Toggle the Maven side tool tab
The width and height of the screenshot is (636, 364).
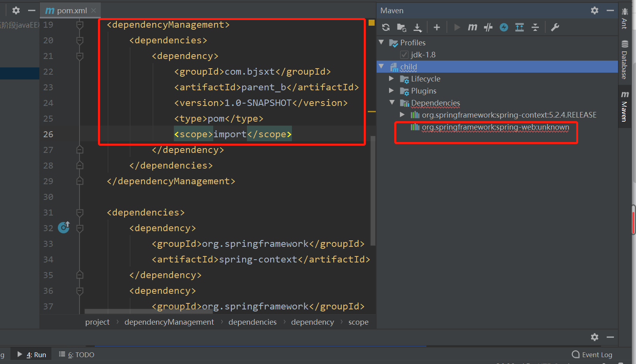click(x=624, y=106)
